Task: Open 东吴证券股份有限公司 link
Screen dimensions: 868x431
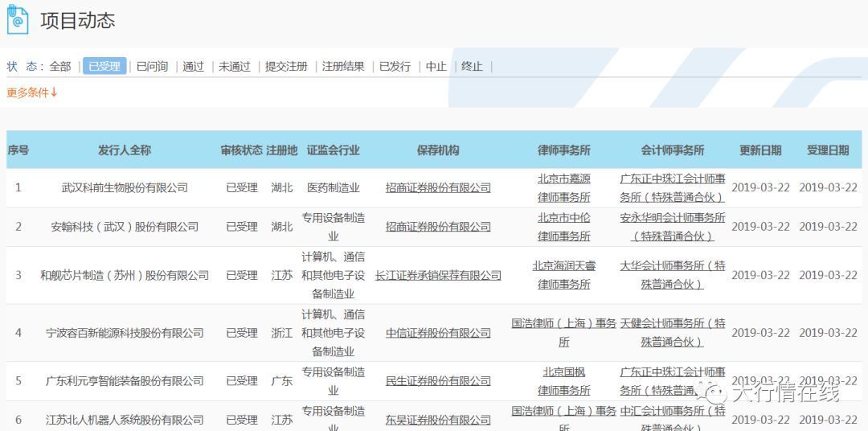Action: pos(438,420)
